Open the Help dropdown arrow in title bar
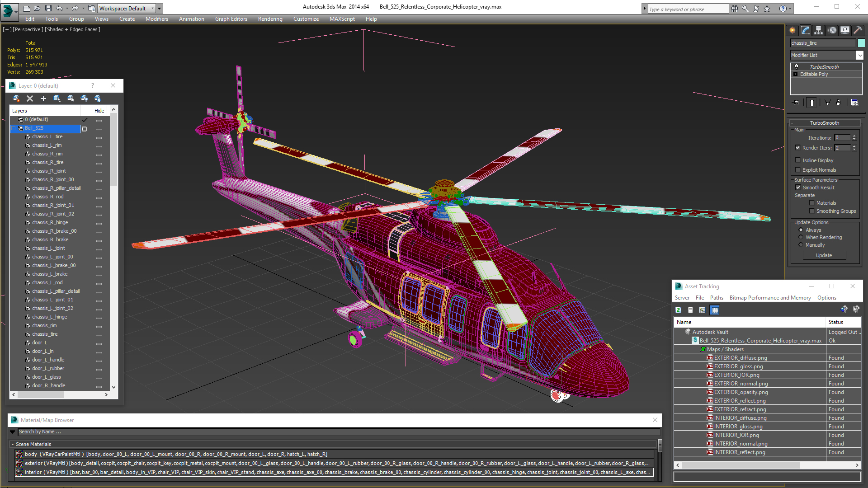Screen dimensions: 868x488 click(x=790, y=9)
